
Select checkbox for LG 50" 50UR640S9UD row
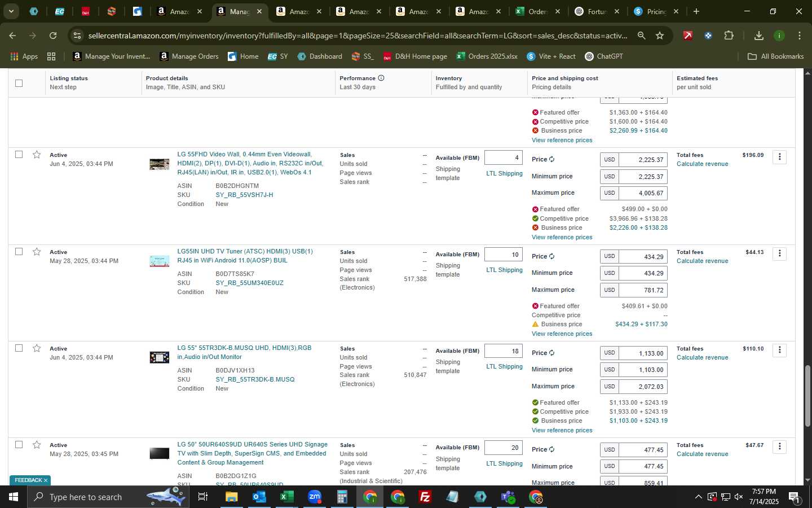pyautogui.click(x=19, y=444)
